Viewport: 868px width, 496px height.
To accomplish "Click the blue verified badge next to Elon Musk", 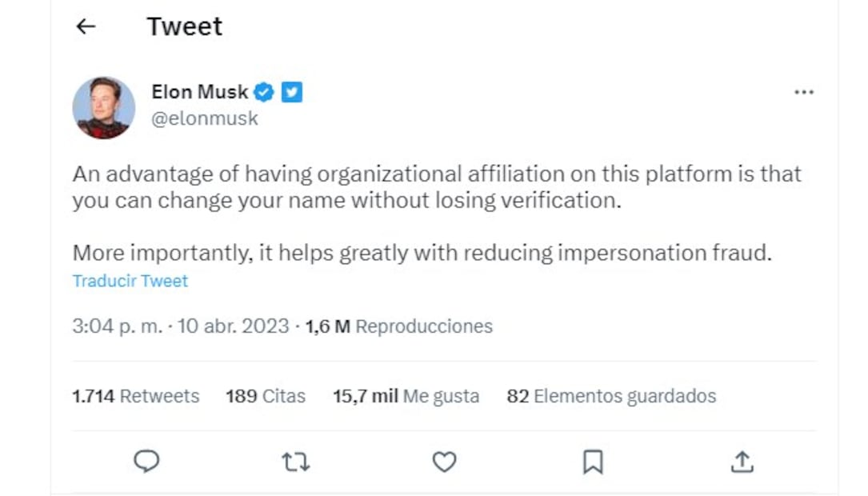I will pos(264,91).
